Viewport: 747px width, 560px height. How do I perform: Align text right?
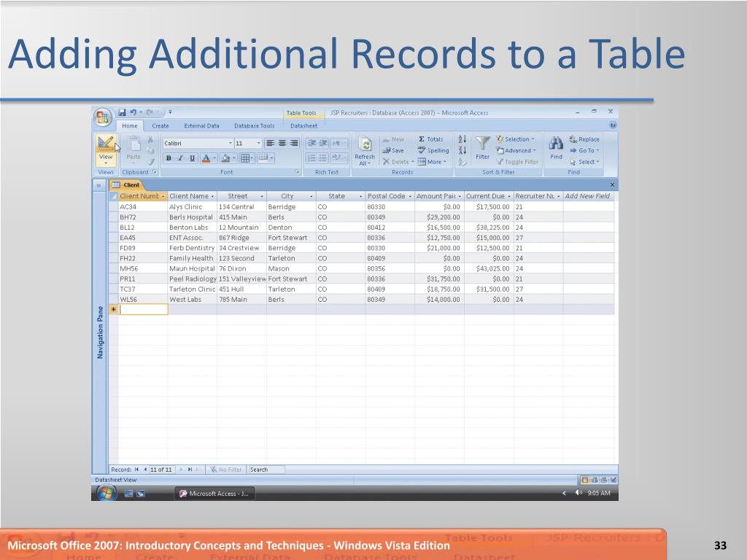294,143
